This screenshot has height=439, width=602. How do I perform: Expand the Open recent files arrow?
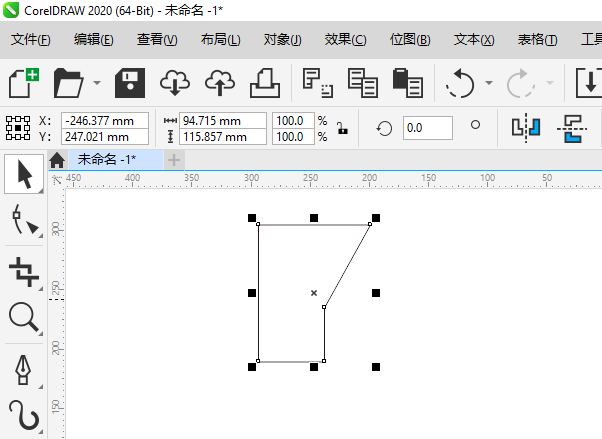click(x=97, y=83)
